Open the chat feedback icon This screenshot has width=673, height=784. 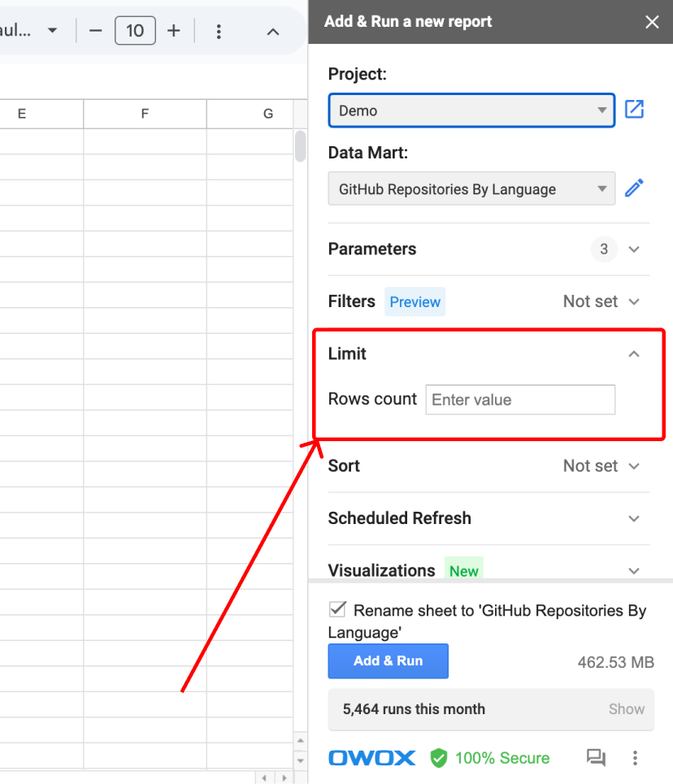[596, 757]
